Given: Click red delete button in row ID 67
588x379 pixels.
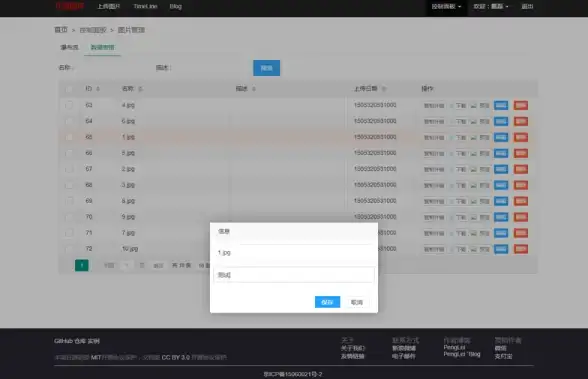Looking at the screenshot, I should point(521,169).
